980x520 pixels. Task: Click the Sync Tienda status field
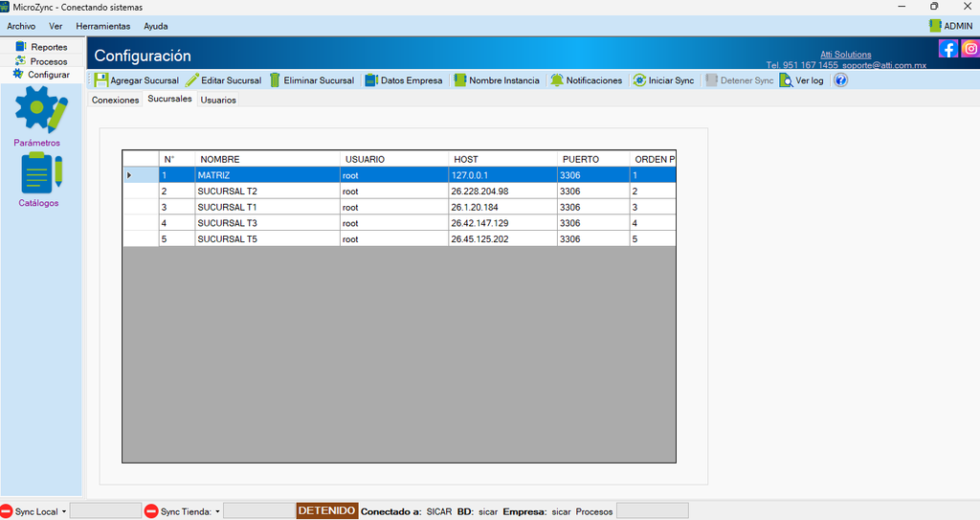pyautogui.click(x=259, y=510)
